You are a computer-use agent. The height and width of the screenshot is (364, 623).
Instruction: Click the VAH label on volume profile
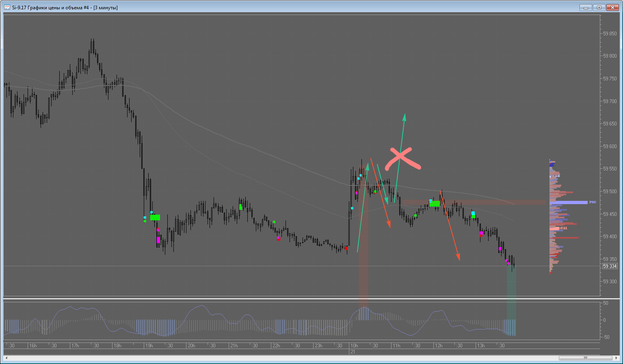click(556, 176)
